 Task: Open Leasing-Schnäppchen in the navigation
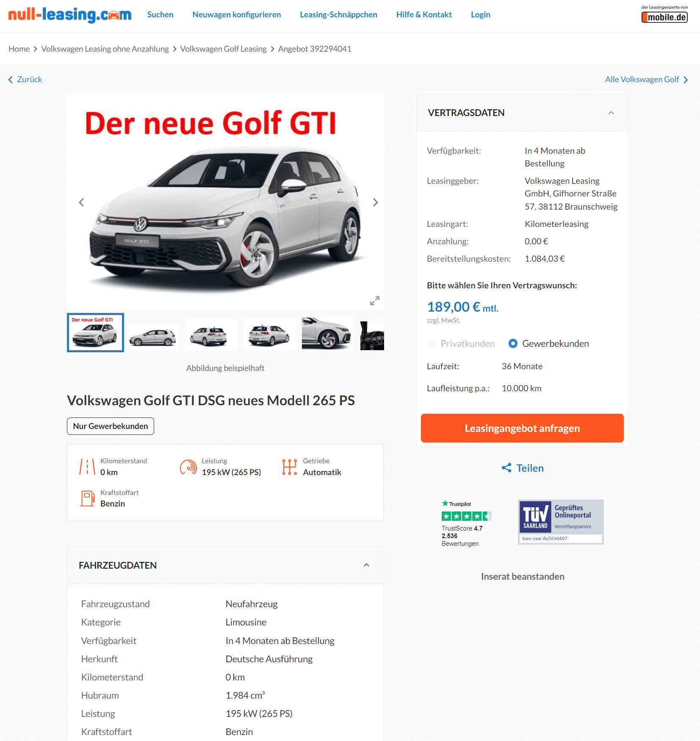pos(338,14)
